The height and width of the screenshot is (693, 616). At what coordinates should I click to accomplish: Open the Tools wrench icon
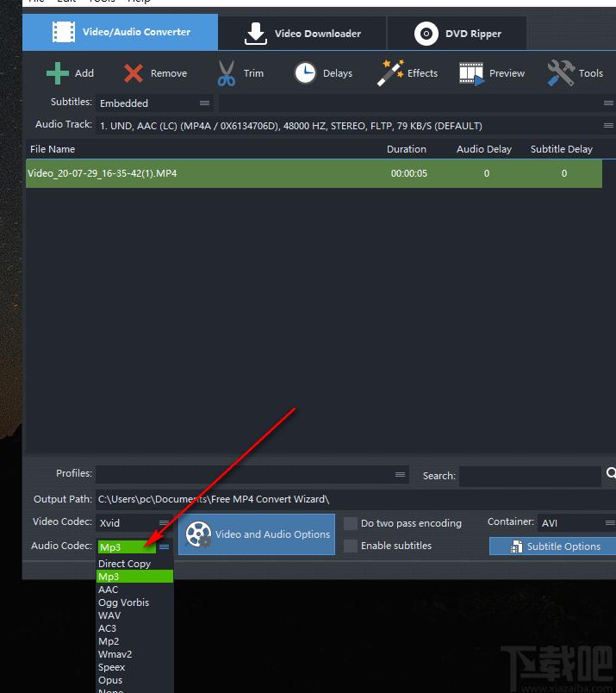click(x=561, y=73)
